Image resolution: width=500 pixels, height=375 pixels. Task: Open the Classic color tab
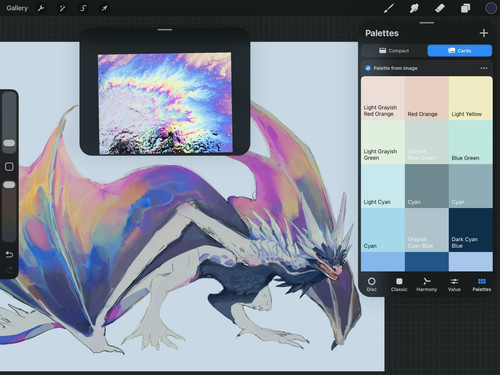pos(399,284)
